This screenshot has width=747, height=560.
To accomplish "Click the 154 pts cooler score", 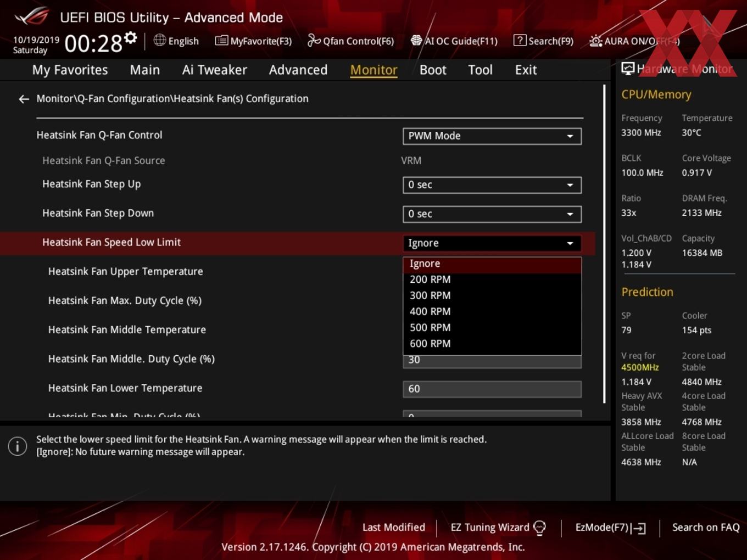I will [696, 331].
